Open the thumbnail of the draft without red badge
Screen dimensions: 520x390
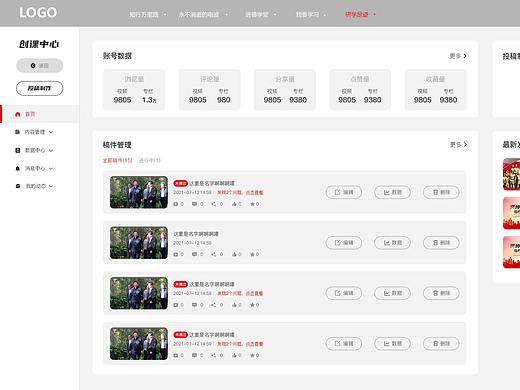[x=139, y=243]
